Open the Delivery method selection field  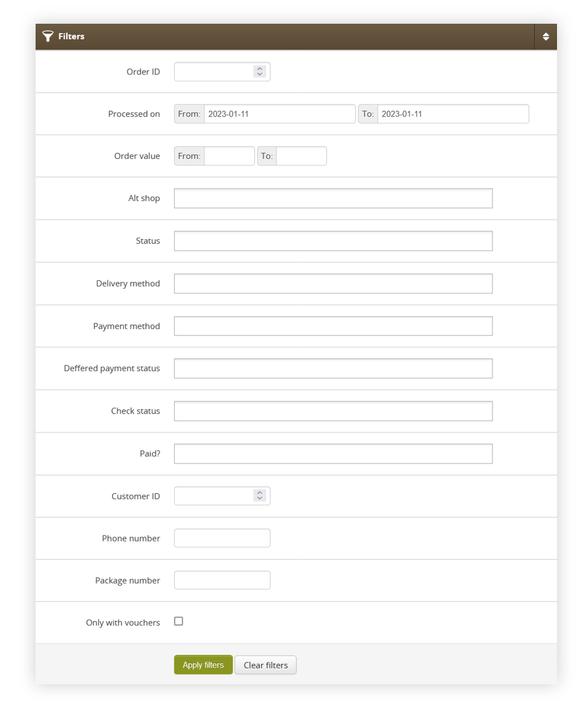pos(334,283)
